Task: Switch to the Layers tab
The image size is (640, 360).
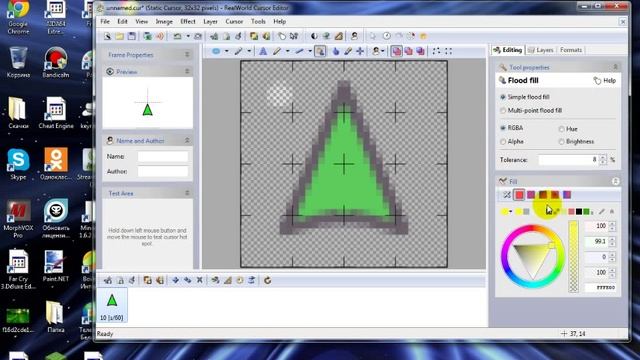Action: pyautogui.click(x=541, y=50)
